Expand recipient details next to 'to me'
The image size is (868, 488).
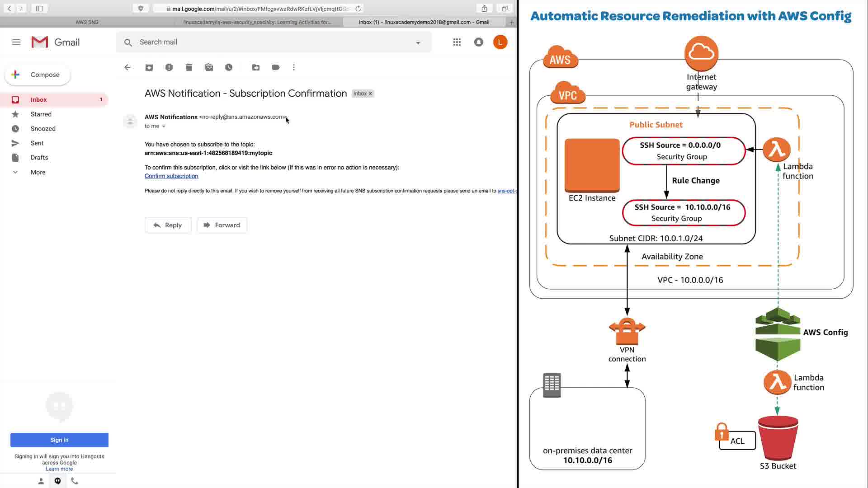coord(164,127)
